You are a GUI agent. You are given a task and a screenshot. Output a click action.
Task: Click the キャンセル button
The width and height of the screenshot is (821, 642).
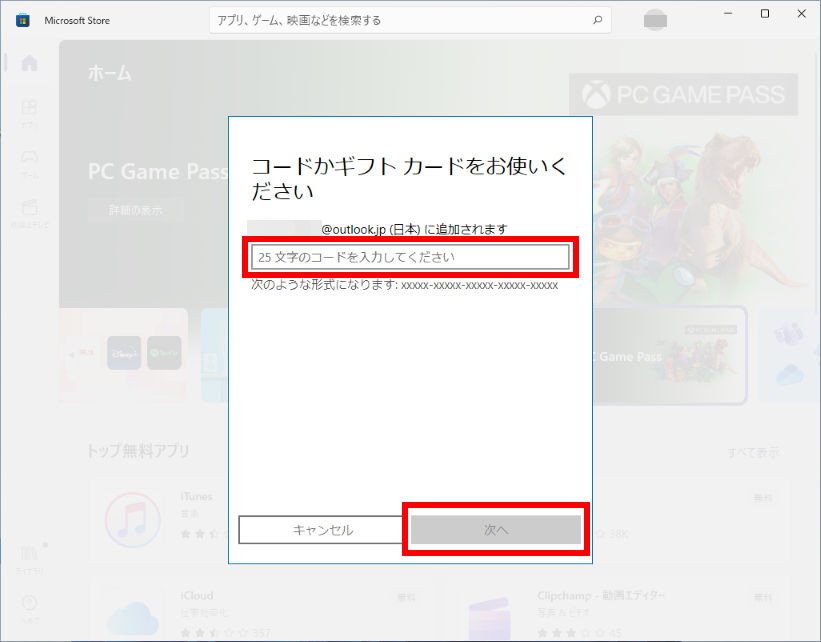[x=321, y=530]
